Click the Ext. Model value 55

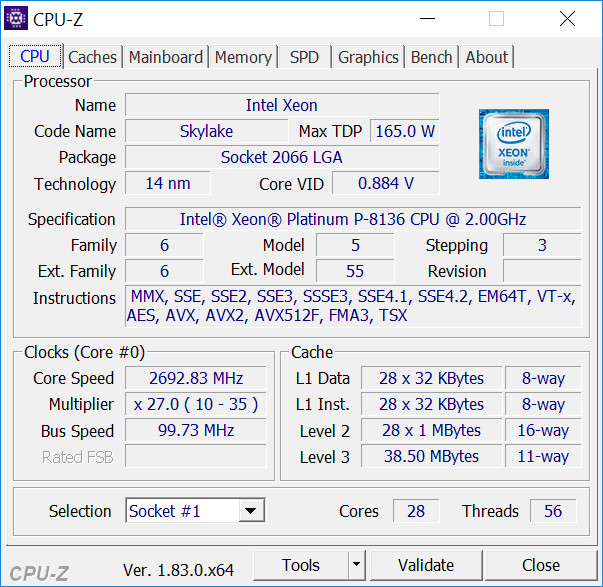coord(355,271)
